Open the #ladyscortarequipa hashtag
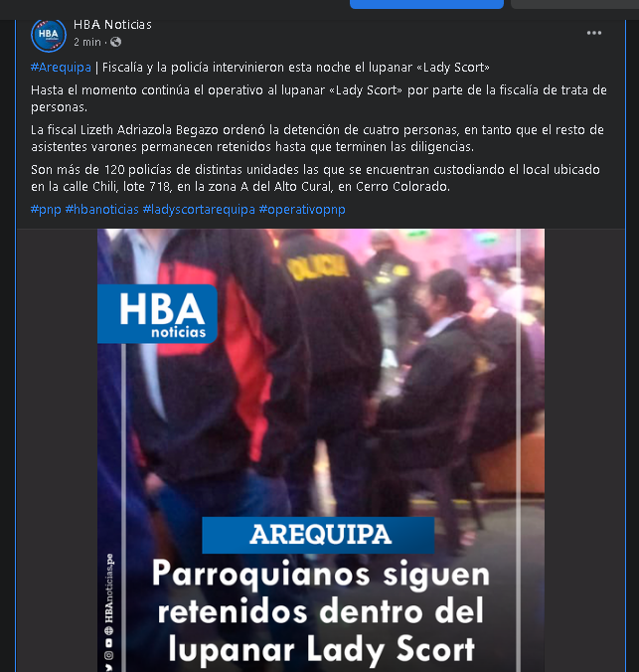 (x=199, y=210)
